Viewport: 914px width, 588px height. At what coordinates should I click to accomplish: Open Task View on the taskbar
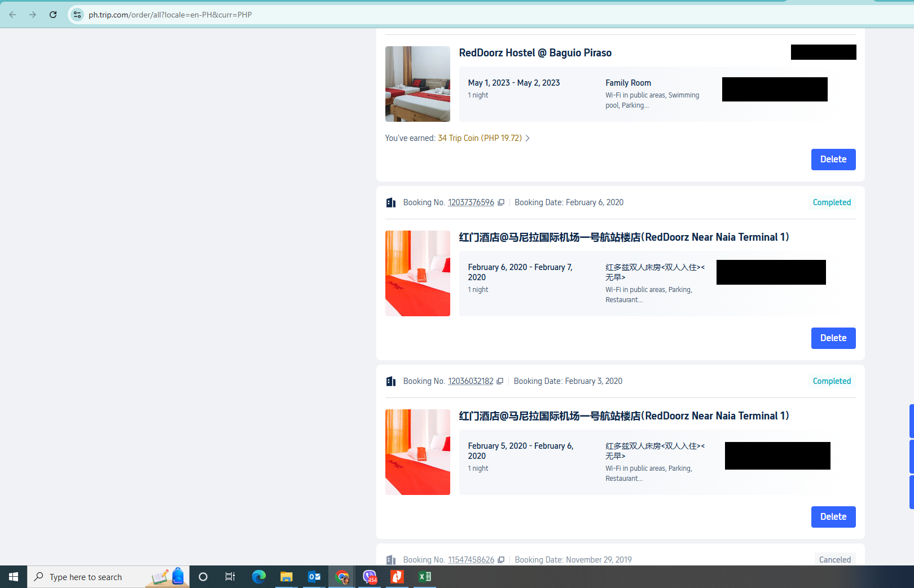pyautogui.click(x=230, y=577)
